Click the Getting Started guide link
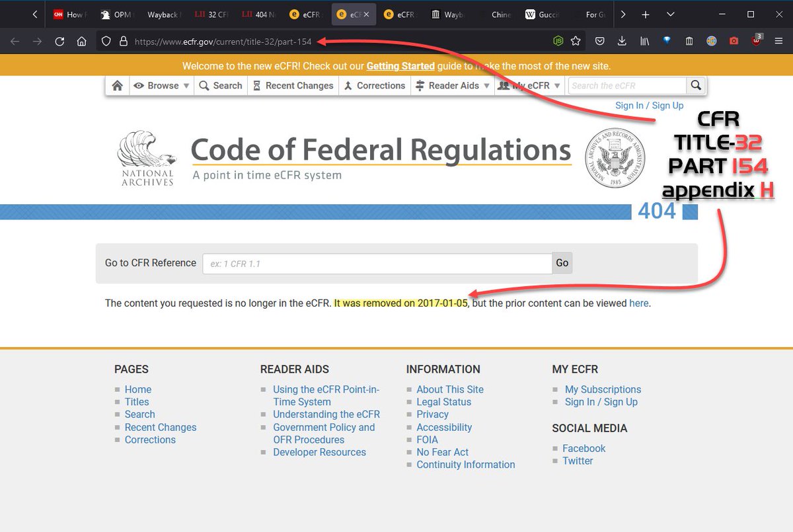The image size is (793, 532). point(400,66)
